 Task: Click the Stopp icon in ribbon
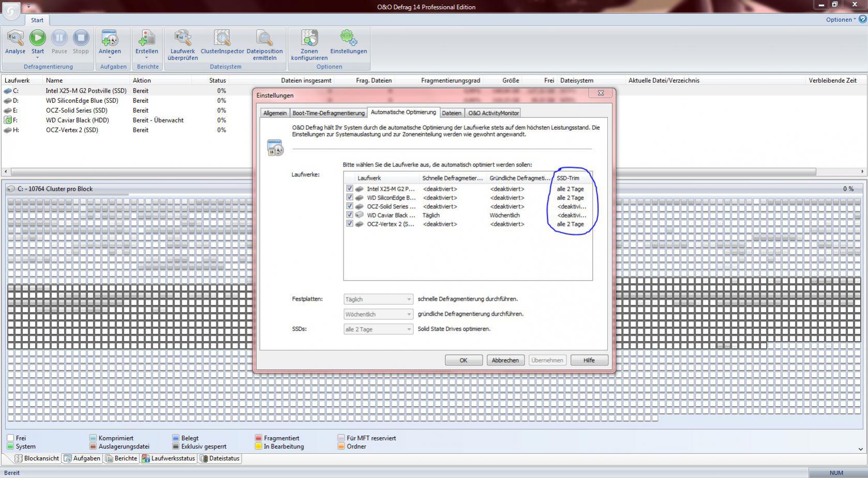81,38
